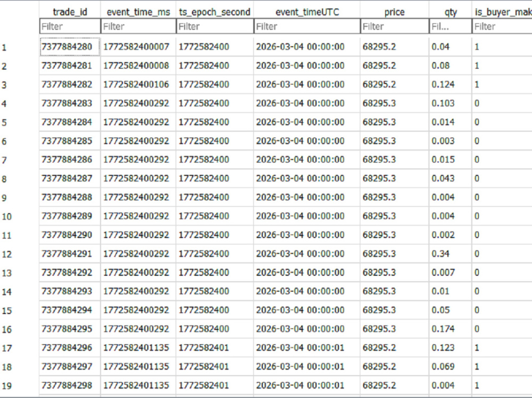
Task: Focus the event_time_ms filter field
Action: pos(138,26)
